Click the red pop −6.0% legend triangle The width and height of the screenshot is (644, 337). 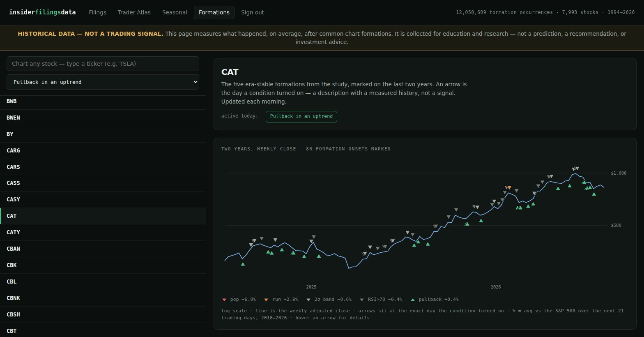pyautogui.click(x=224, y=300)
